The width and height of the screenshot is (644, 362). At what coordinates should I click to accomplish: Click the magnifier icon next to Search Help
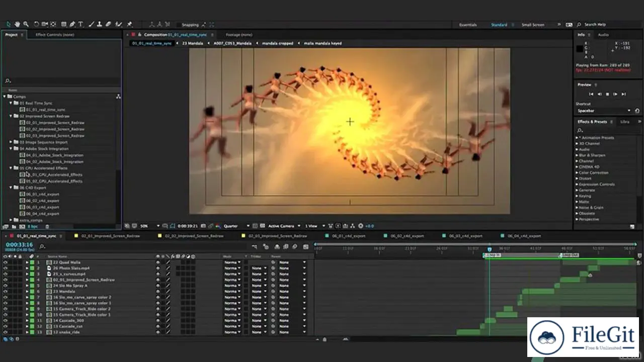click(580, 24)
